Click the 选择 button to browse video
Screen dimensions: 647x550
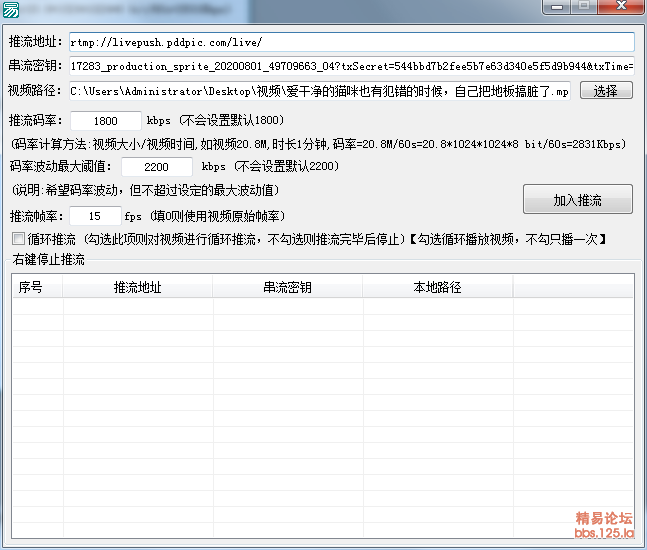[x=606, y=91]
